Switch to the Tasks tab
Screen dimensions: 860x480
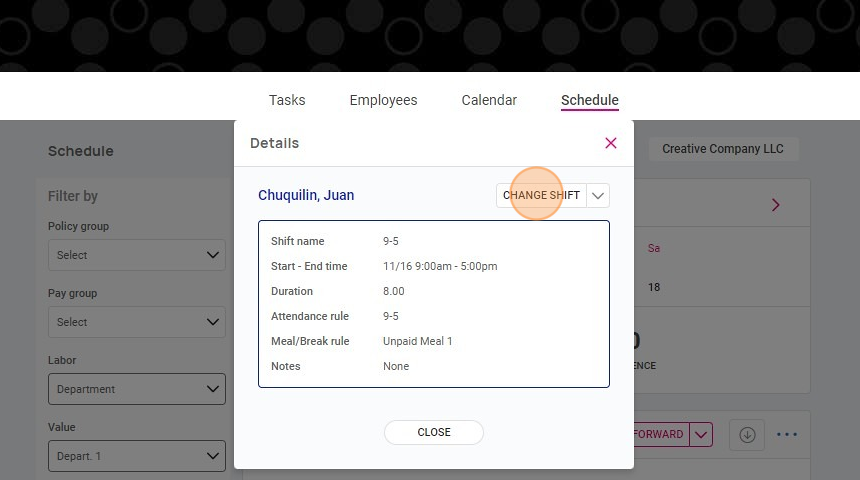[x=287, y=100]
